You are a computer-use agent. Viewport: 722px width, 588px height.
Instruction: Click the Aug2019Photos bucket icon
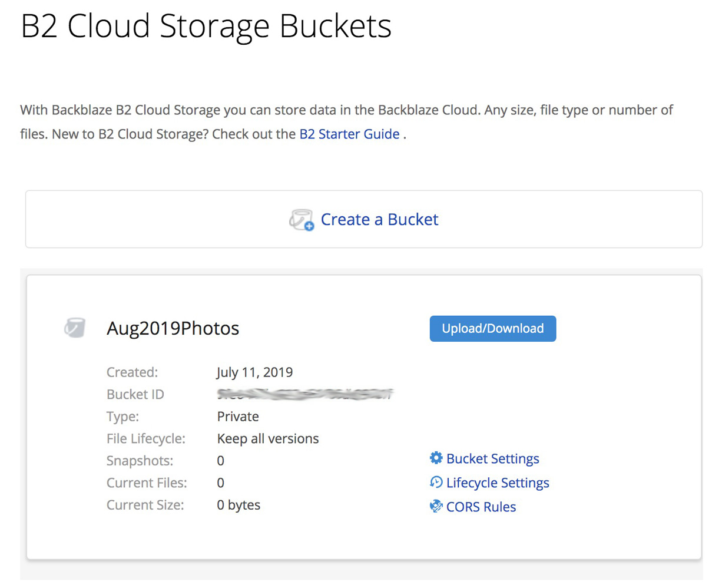pyautogui.click(x=75, y=328)
